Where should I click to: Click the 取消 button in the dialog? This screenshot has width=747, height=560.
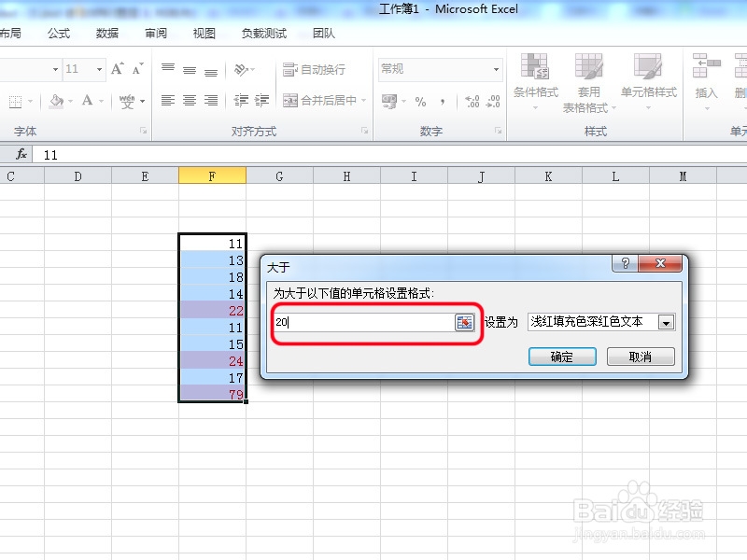641,357
